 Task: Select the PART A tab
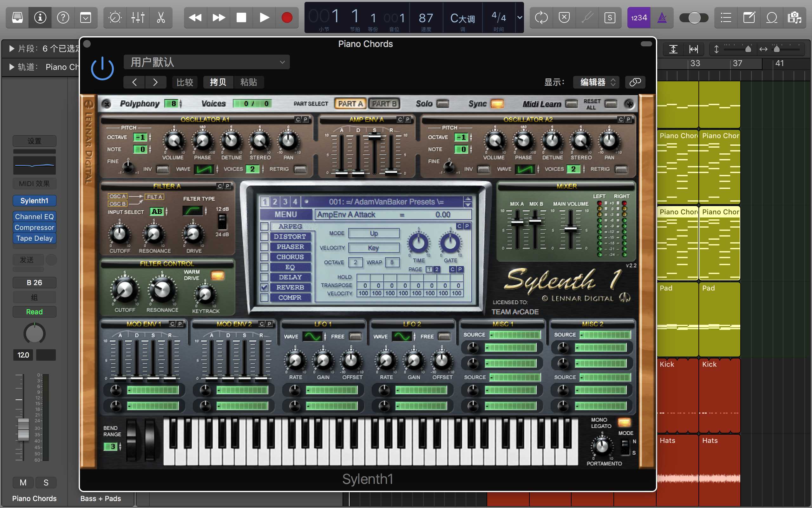click(x=350, y=104)
